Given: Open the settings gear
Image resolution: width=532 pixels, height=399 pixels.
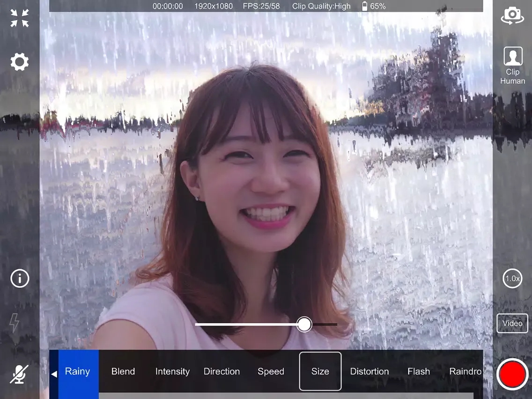Looking at the screenshot, I should coord(20,62).
